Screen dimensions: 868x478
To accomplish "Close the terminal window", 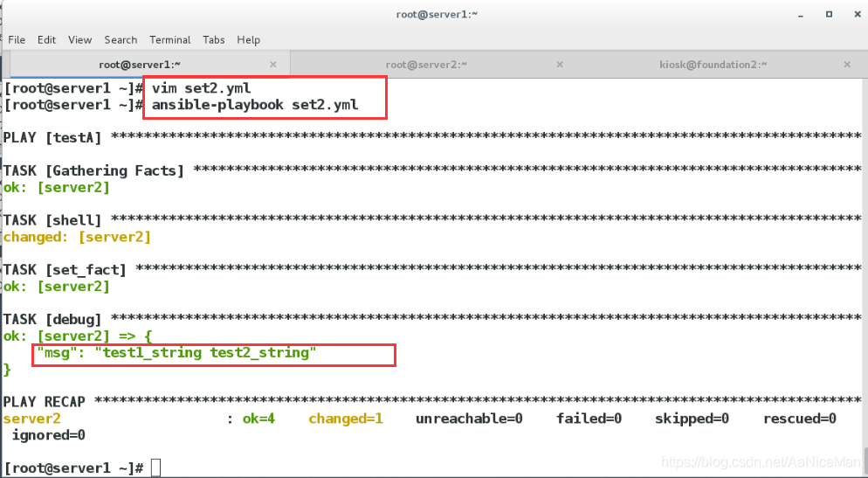I will pyautogui.click(x=858, y=14).
